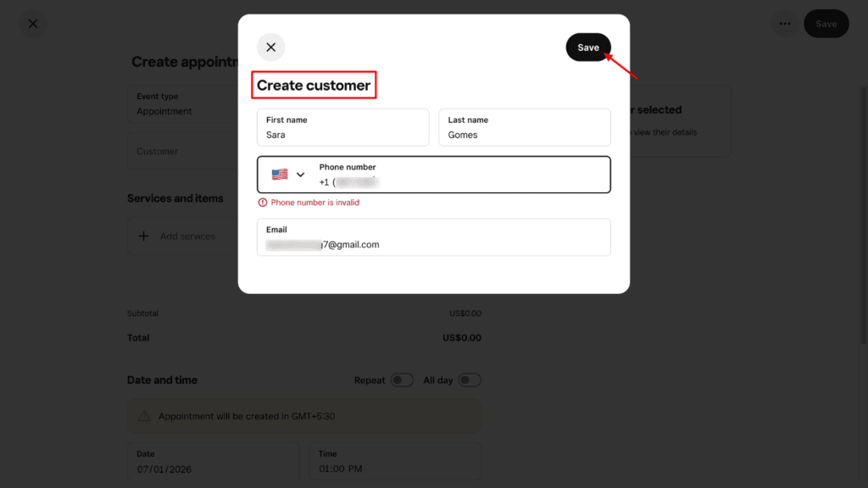Open the Time field picker
This screenshot has height=488, width=868.
394,462
